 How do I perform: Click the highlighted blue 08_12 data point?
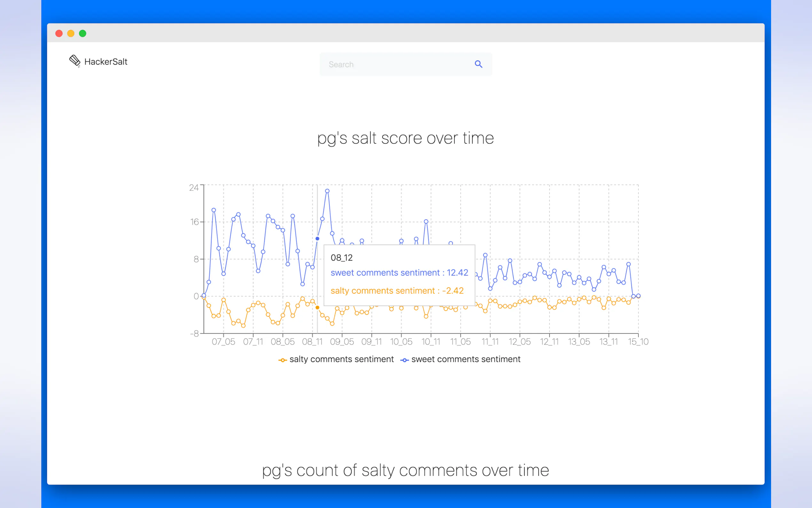317,239
